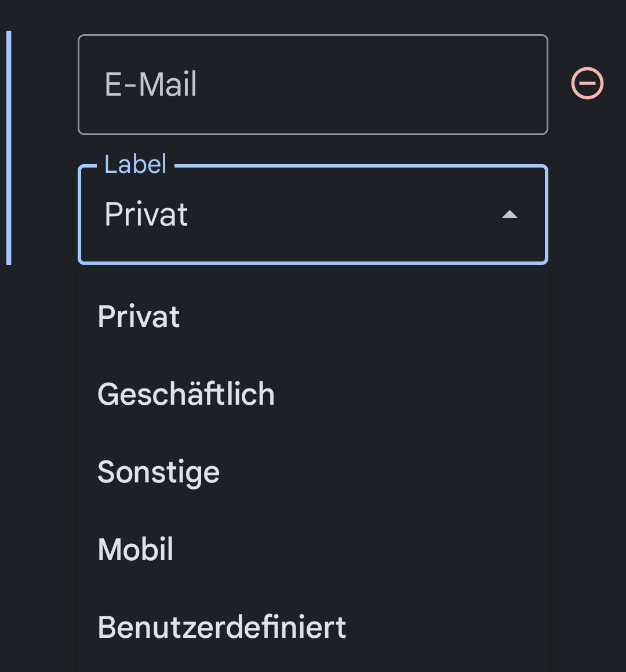Click the selected Privat value in combo box
The image size is (626, 672).
(x=146, y=215)
